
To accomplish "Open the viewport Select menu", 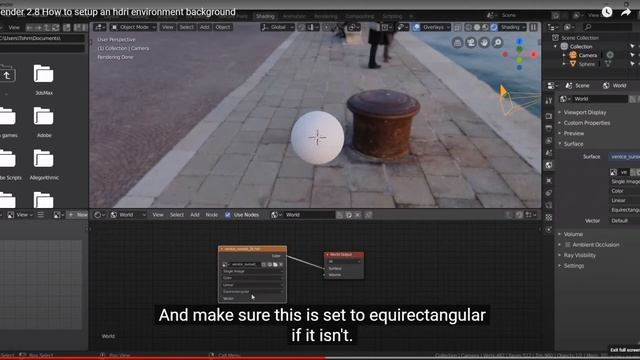I will pyautogui.click(x=187, y=27).
